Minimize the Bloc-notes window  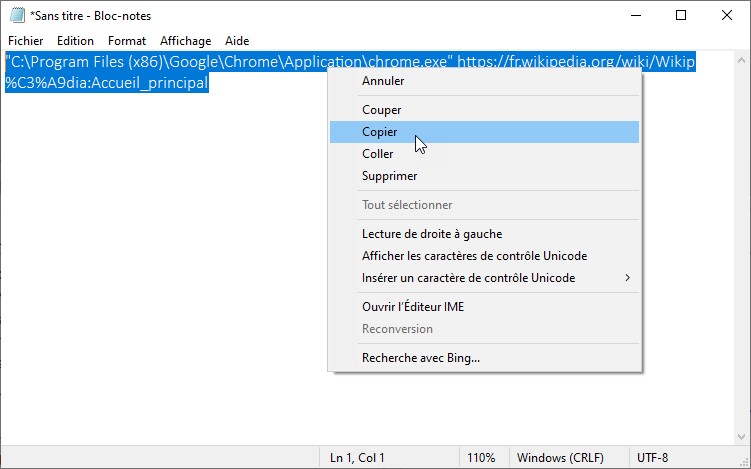point(635,15)
